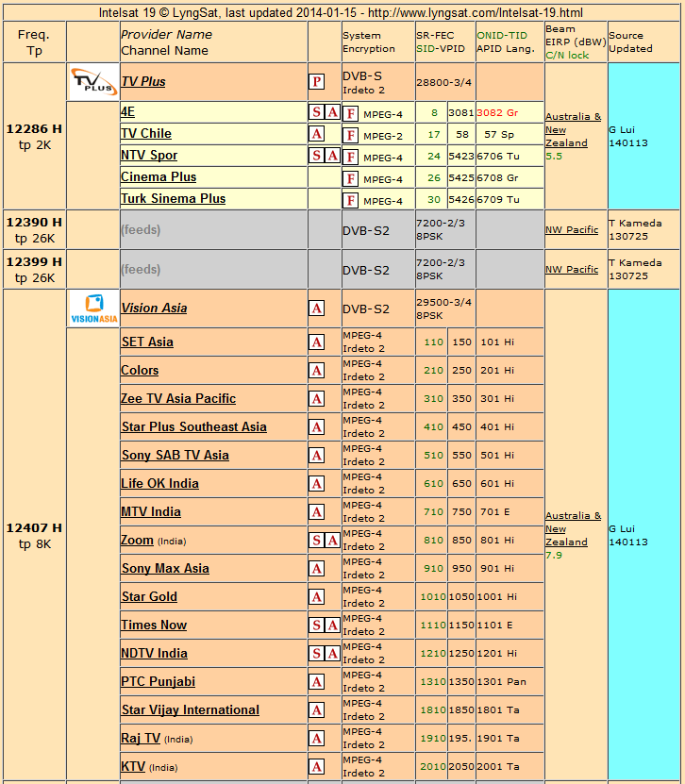
Task: Click the A icon beside SET Asia
Action: coord(316,342)
